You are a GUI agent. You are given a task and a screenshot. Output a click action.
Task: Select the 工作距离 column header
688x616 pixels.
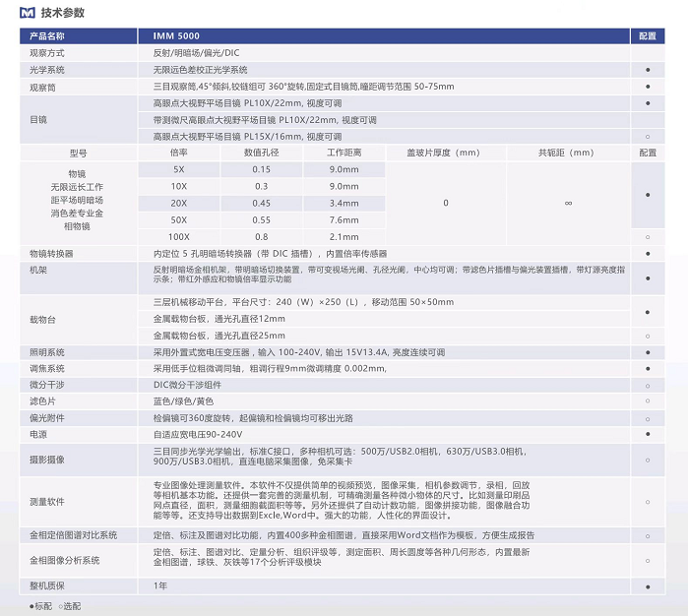pos(344,153)
